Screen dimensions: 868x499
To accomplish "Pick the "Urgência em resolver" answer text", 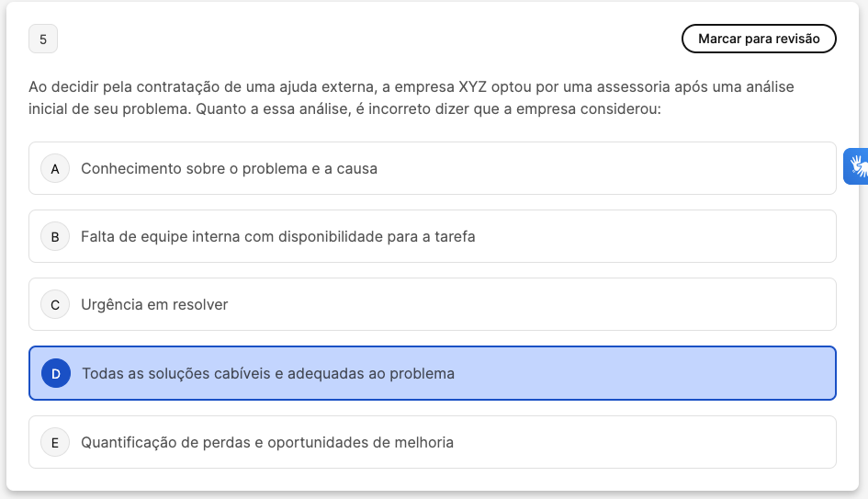I will click(x=154, y=305).
